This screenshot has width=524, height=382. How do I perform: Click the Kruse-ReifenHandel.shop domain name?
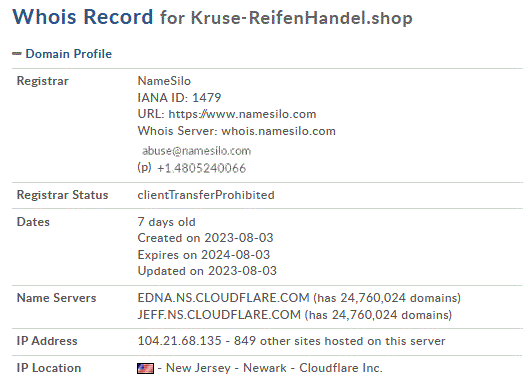tap(301, 18)
